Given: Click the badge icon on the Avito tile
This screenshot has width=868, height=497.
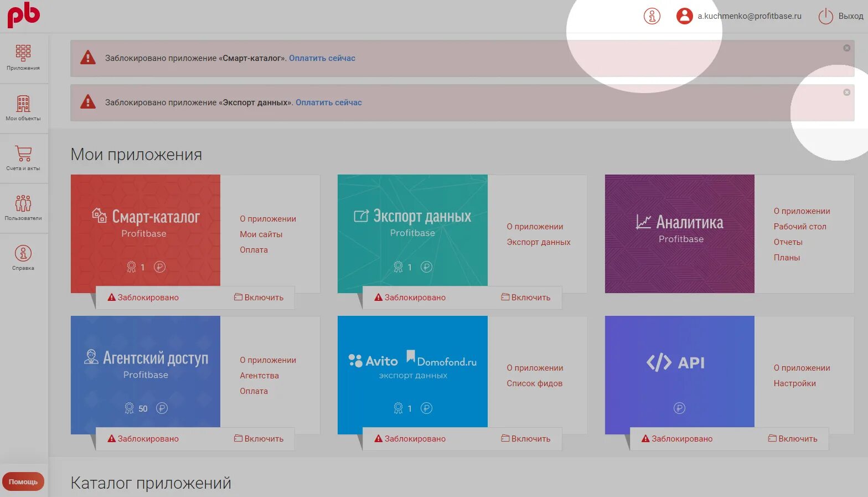Looking at the screenshot, I should (x=398, y=408).
